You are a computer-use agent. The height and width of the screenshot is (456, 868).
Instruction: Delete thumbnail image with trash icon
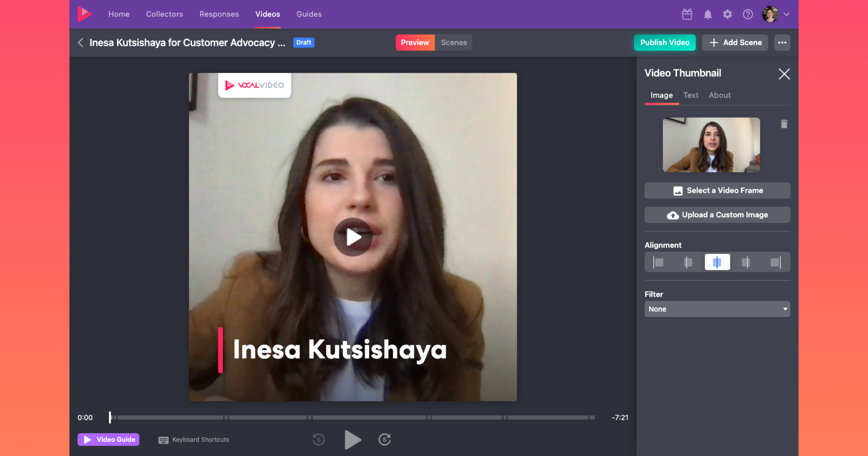point(784,124)
